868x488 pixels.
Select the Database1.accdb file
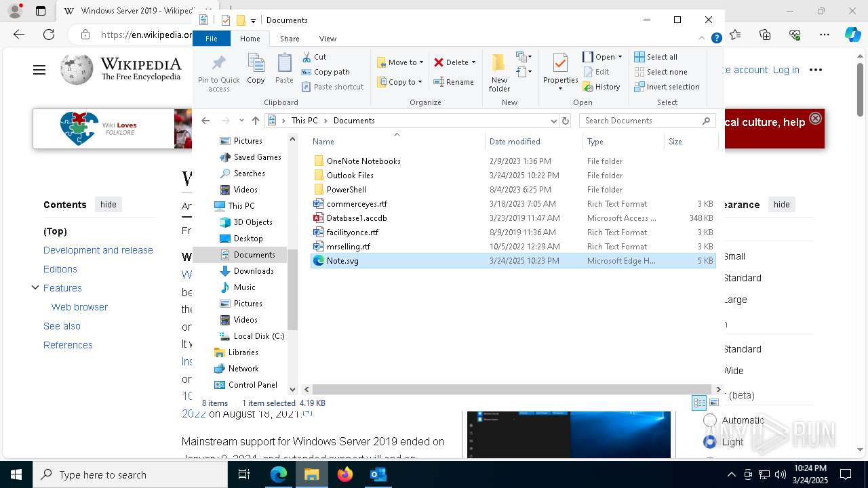click(x=513, y=218)
